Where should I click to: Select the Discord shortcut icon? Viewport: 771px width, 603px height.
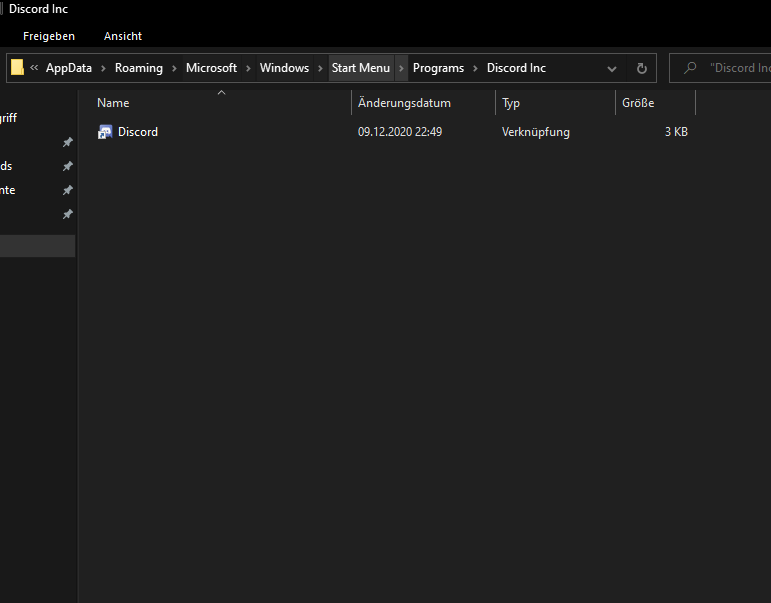coord(105,132)
